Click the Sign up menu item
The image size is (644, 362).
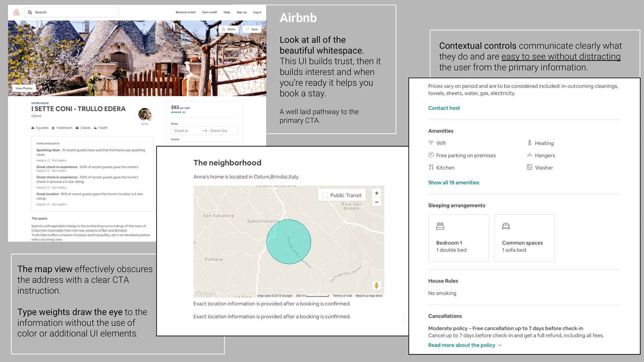[x=241, y=12]
